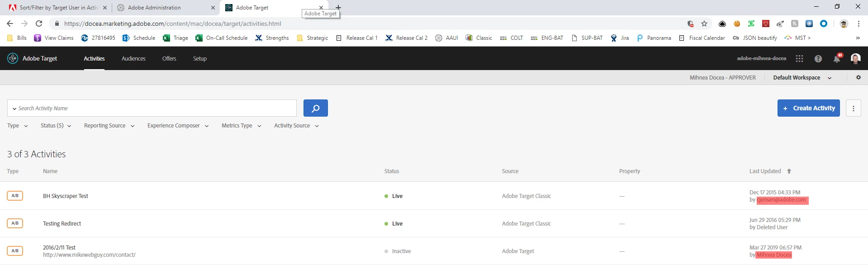Screen dimensions: 868x278
Task: Click the Status column header
Action: click(x=392, y=171)
